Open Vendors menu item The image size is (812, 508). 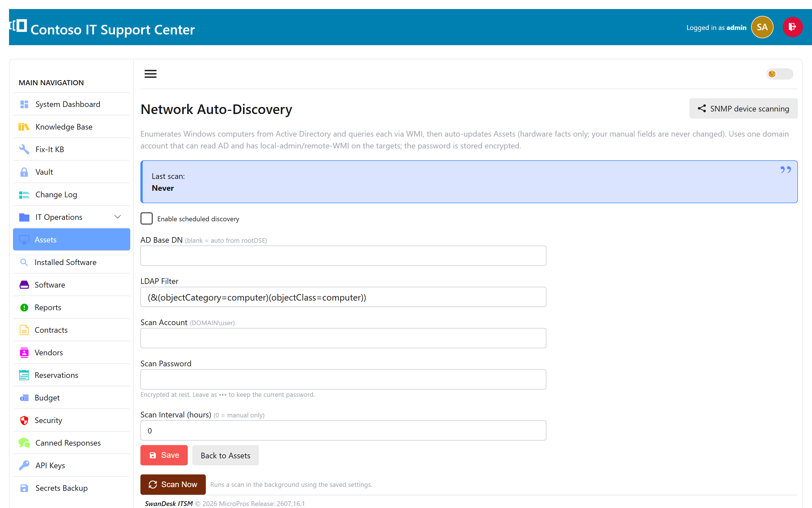71,352
